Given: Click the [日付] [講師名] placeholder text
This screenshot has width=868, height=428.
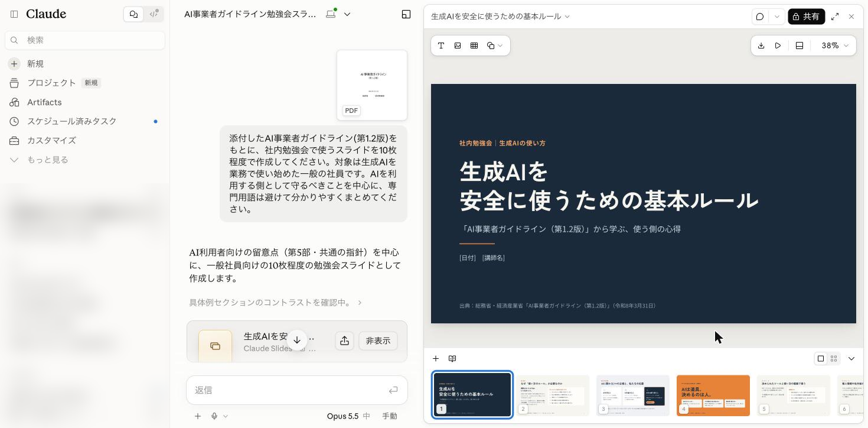Looking at the screenshot, I should [482, 258].
